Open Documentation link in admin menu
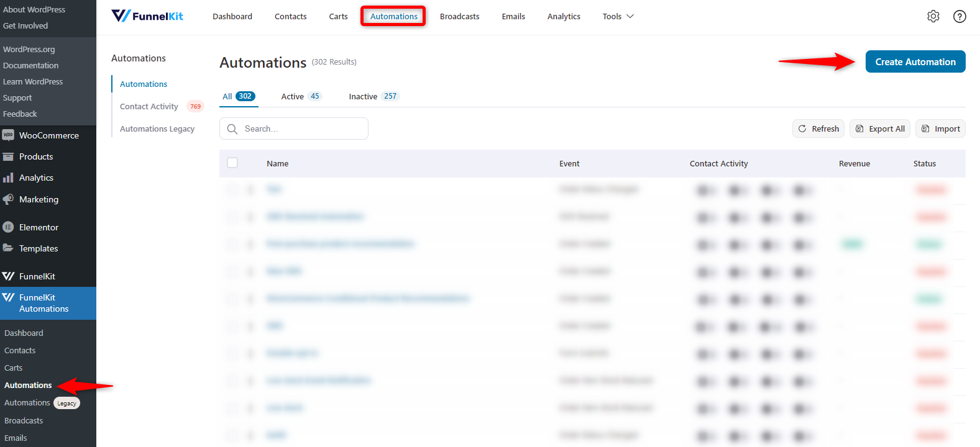980x447 pixels. 30,65
